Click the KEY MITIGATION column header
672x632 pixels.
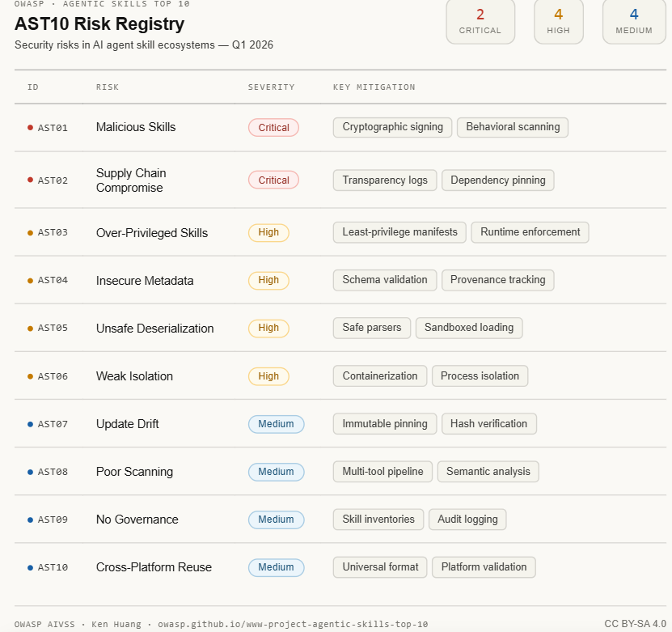point(374,87)
